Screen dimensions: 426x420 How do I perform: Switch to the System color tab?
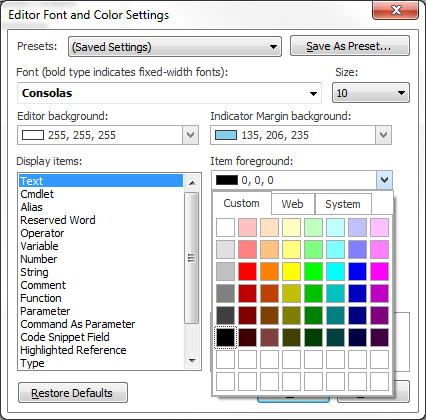pyautogui.click(x=343, y=204)
